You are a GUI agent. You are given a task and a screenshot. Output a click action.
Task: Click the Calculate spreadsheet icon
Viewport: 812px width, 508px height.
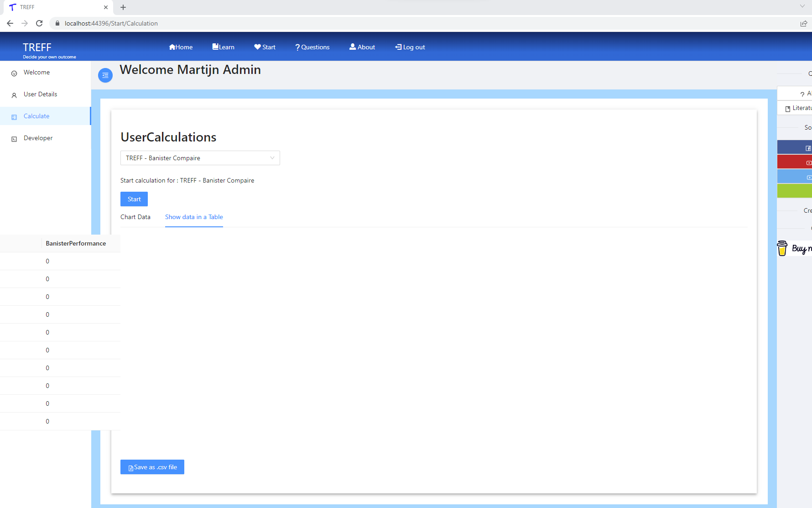14,116
